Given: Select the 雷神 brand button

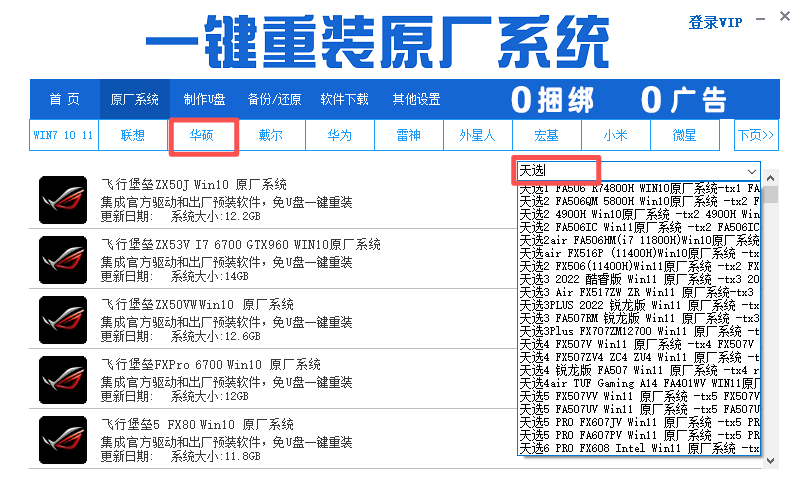Looking at the screenshot, I should (x=409, y=135).
